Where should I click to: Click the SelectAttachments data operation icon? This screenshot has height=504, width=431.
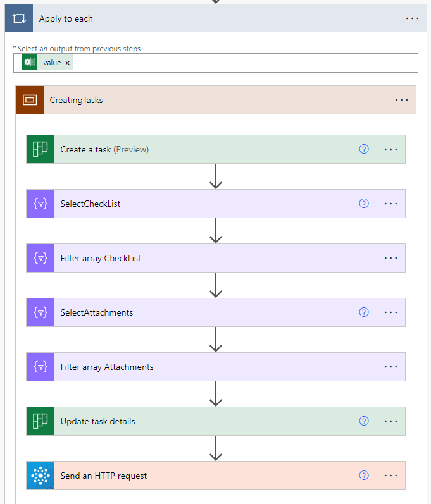(x=41, y=312)
